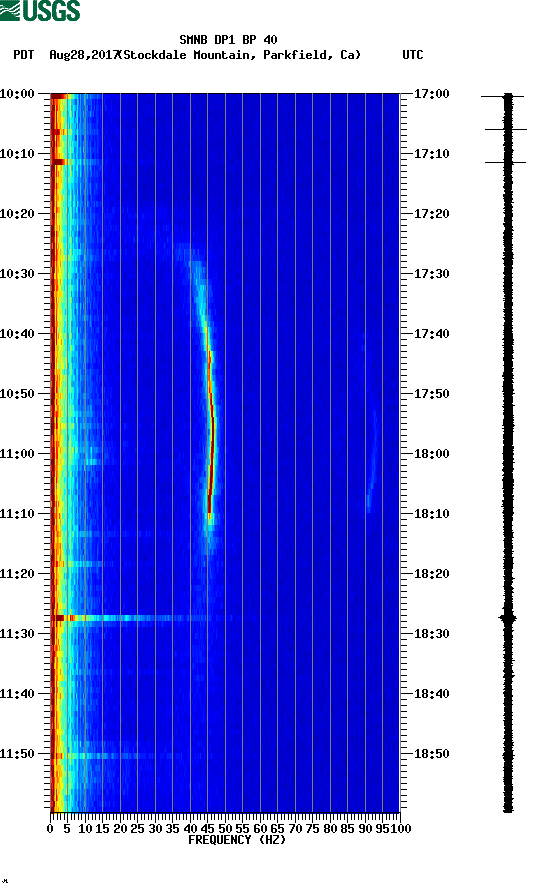Click the 50 Hz frequency tick label

click(225, 829)
